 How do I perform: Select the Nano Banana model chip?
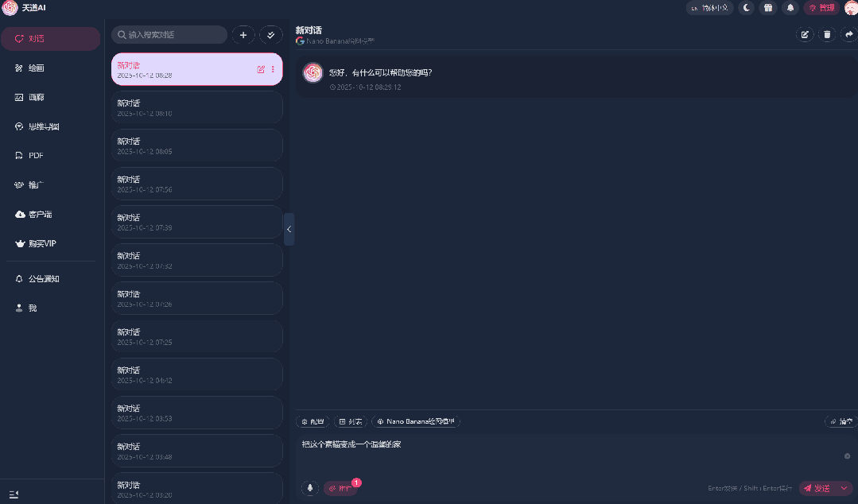tap(416, 421)
